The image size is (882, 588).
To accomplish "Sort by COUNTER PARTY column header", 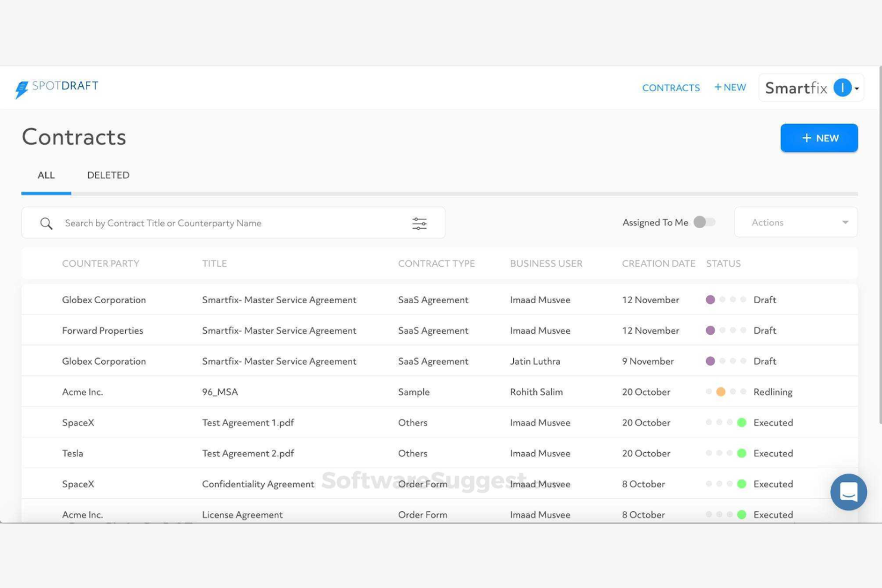I will click(101, 263).
